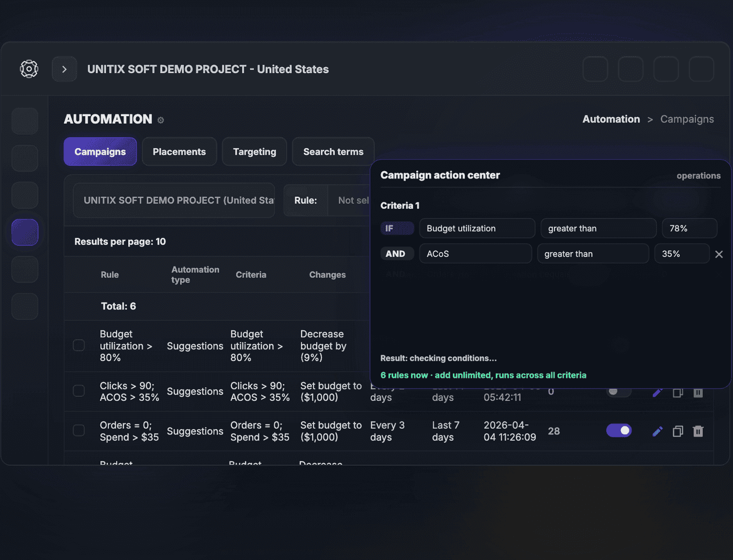Click the Criteria 1 label
733x560 pixels.
tap(400, 206)
